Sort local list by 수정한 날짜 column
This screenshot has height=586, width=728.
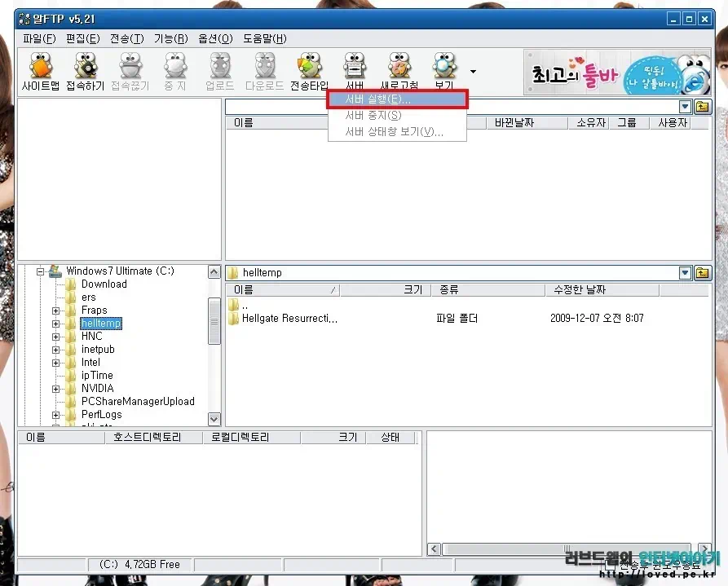point(602,290)
